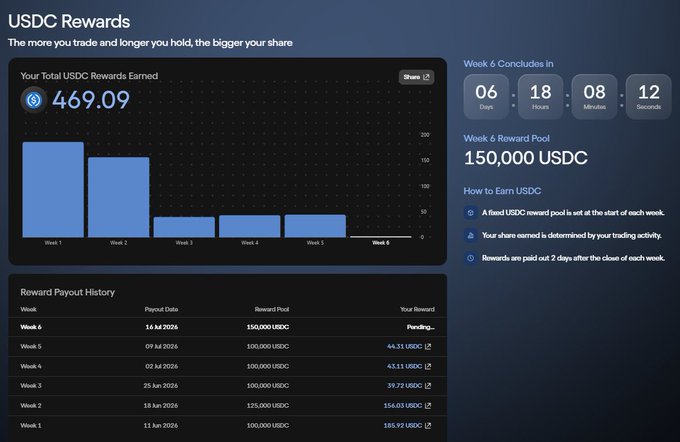Open the external link icon for 156.03 USDC
Image resolution: width=680 pixels, height=442 pixels.
(x=428, y=406)
